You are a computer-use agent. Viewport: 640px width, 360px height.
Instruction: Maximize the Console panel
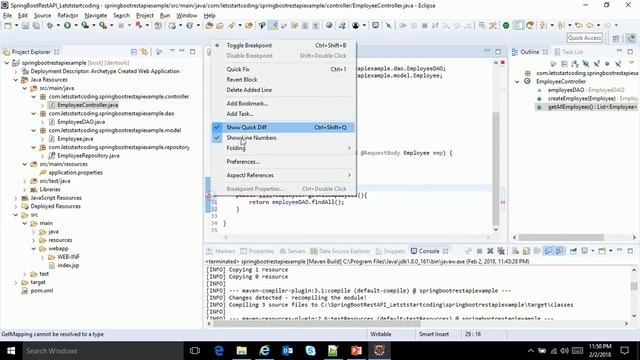point(630,251)
